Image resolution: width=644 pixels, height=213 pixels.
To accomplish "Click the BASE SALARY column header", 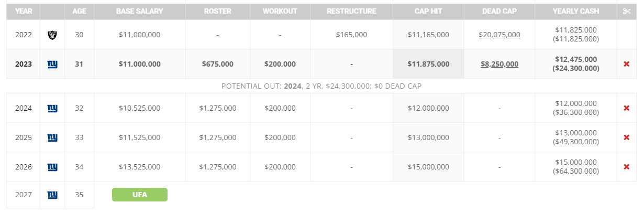I will (x=139, y=11).
